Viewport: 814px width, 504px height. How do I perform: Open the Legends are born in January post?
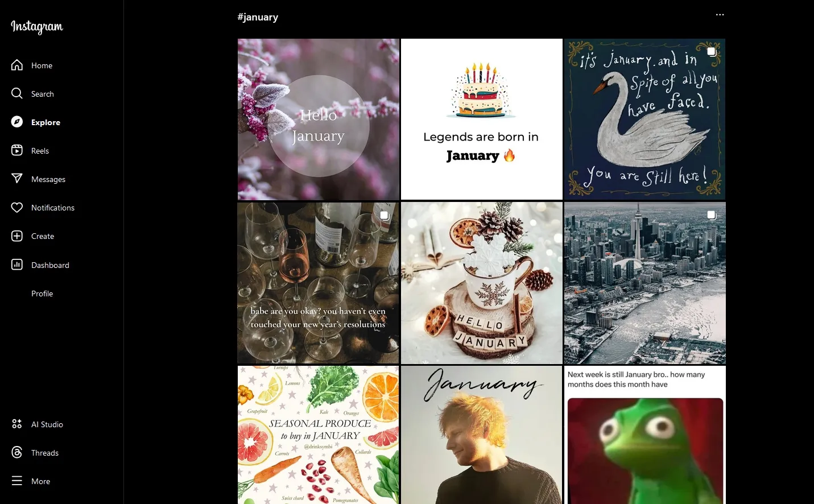[481, 119]
